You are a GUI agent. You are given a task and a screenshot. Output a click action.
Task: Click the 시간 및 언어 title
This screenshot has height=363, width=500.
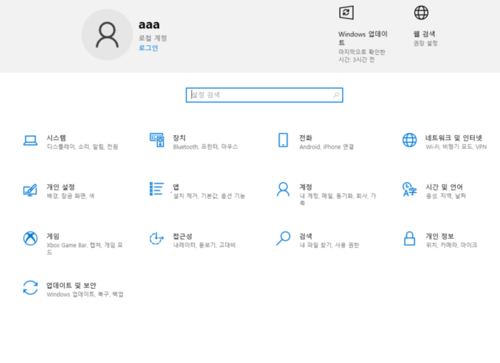click(444, 187)
